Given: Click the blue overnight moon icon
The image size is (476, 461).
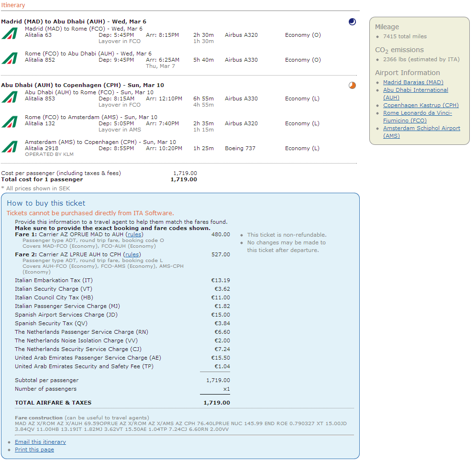Looking at the screenshot, I should (x=352, y=22).
